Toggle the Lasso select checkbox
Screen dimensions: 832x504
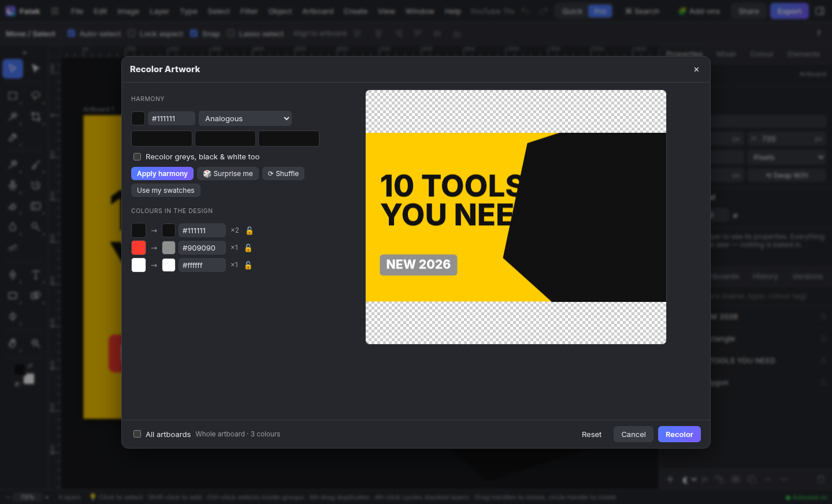(x=231, y=33)
